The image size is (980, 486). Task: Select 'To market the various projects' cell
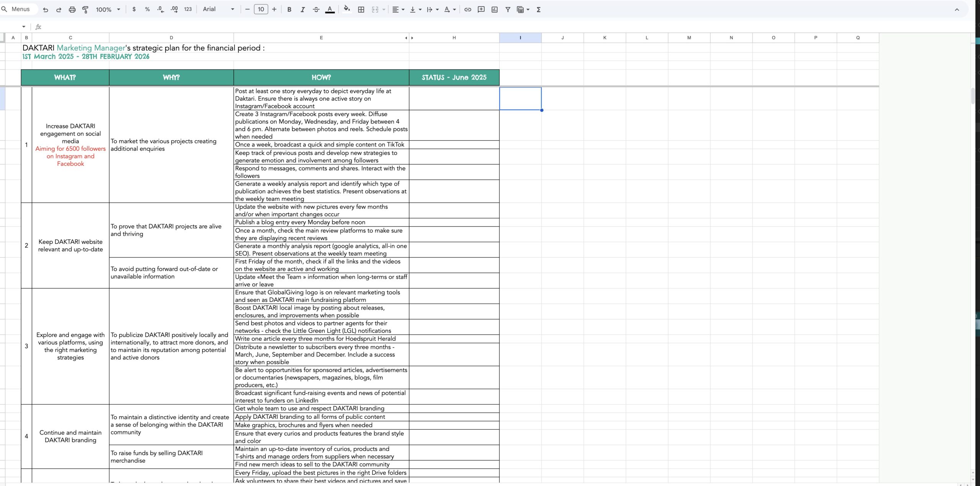click(x=171, y=145)
